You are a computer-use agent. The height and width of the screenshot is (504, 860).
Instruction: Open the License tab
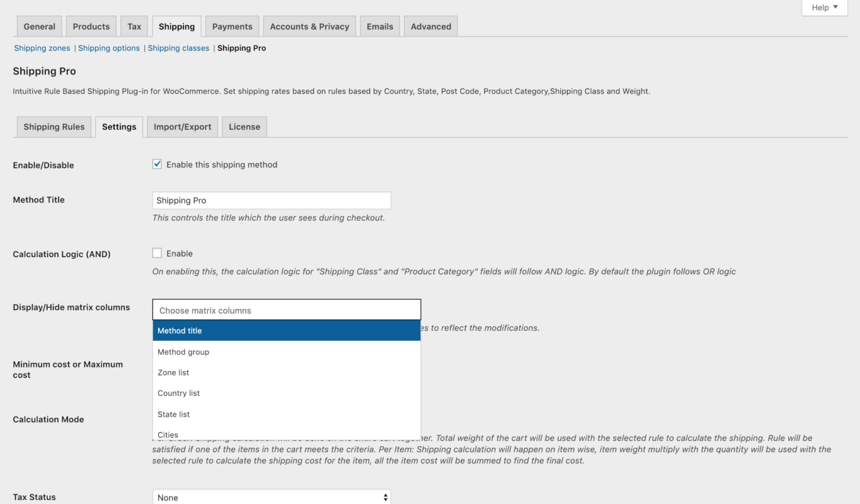click(244, 127)
